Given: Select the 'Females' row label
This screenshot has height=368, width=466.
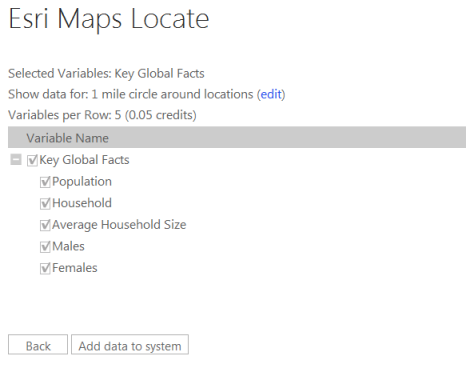Looking at the screenshot, I should (x=75, y=268).
